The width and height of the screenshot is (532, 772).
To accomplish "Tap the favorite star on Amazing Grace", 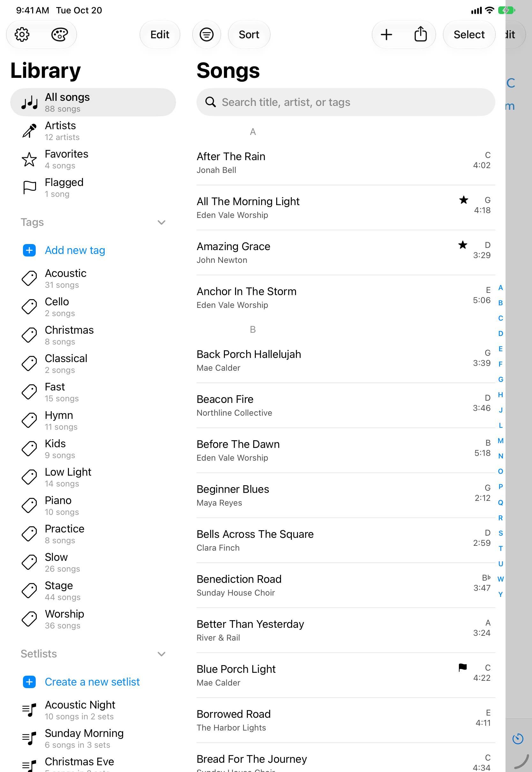I will [463, 245].
